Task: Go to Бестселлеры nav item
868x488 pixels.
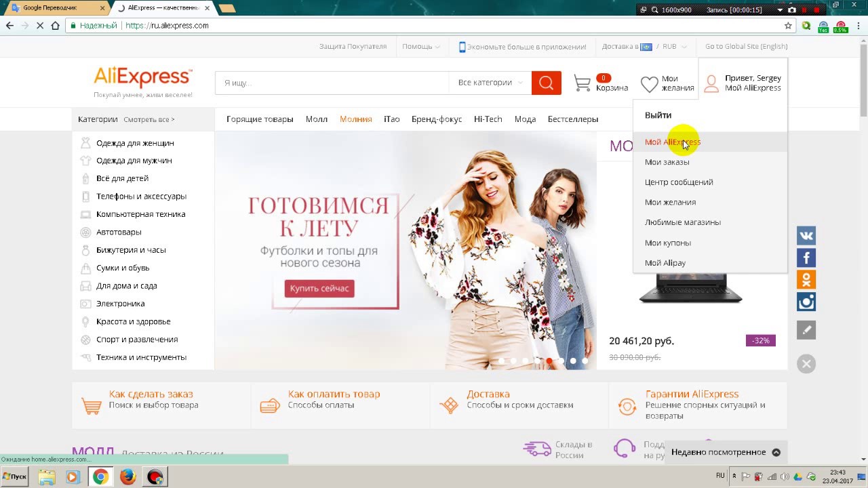Action: 573,119
